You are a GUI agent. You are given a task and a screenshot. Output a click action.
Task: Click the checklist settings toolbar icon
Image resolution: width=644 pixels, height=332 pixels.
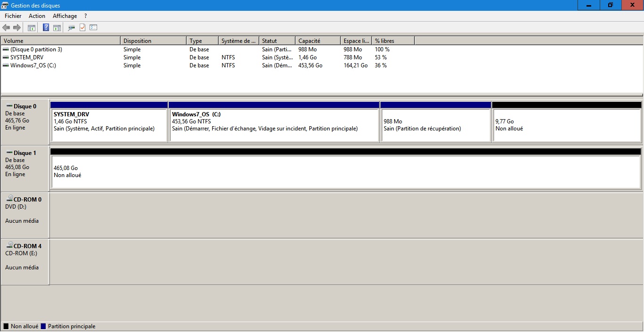coord(93,28)
